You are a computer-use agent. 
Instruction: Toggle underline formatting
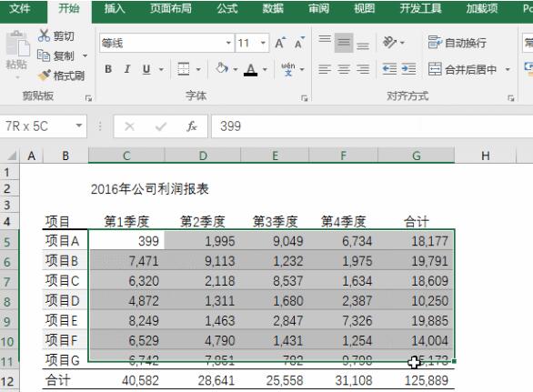146,69
